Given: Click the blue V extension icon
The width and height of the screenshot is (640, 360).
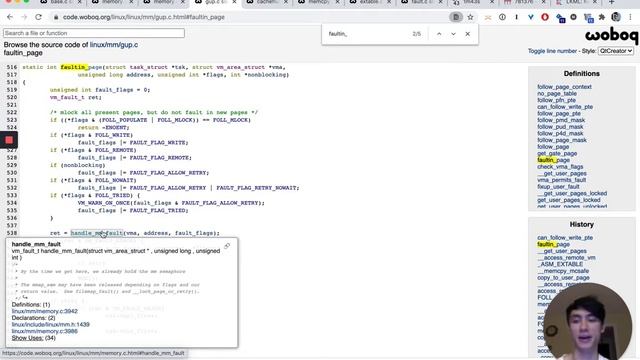Looking at the screenshot, I should coord(531,17).
